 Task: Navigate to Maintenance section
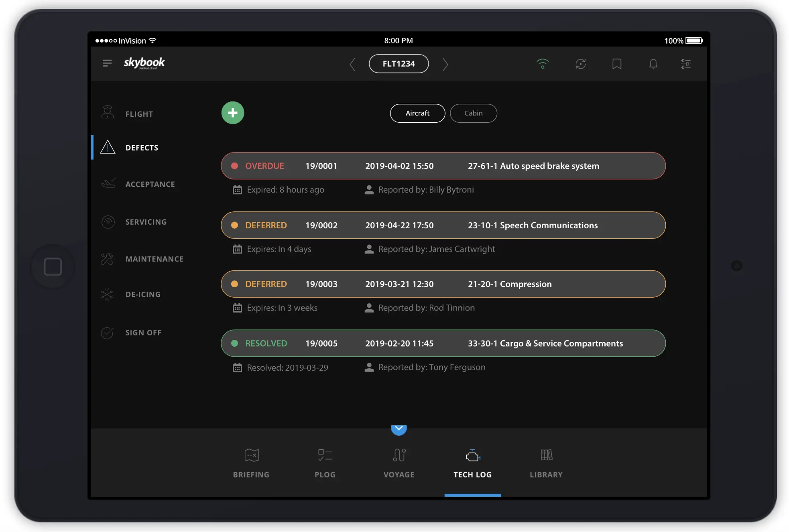pyautogui.click(x=155, y=258)
